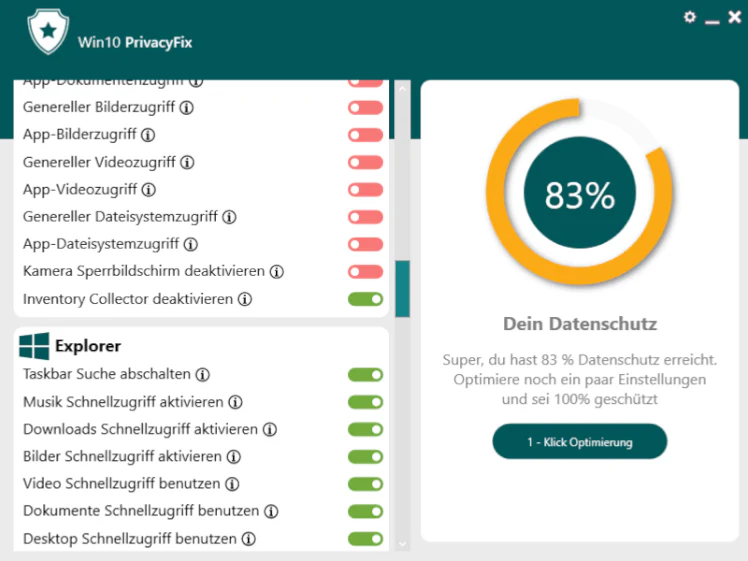This screenshot has height=561, width=748.
Task: View info for Kamera Sperrbildschirm deaktivieren
Action: pyautogui.click(x=277, y=272)
